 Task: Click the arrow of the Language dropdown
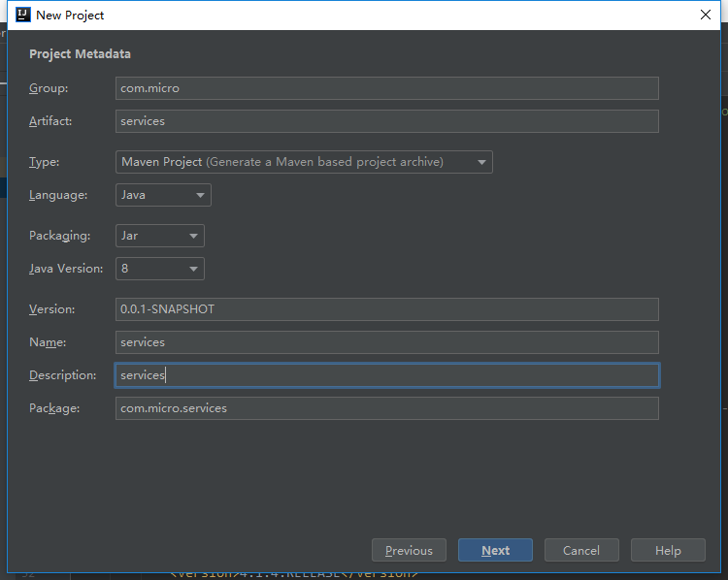200,195
